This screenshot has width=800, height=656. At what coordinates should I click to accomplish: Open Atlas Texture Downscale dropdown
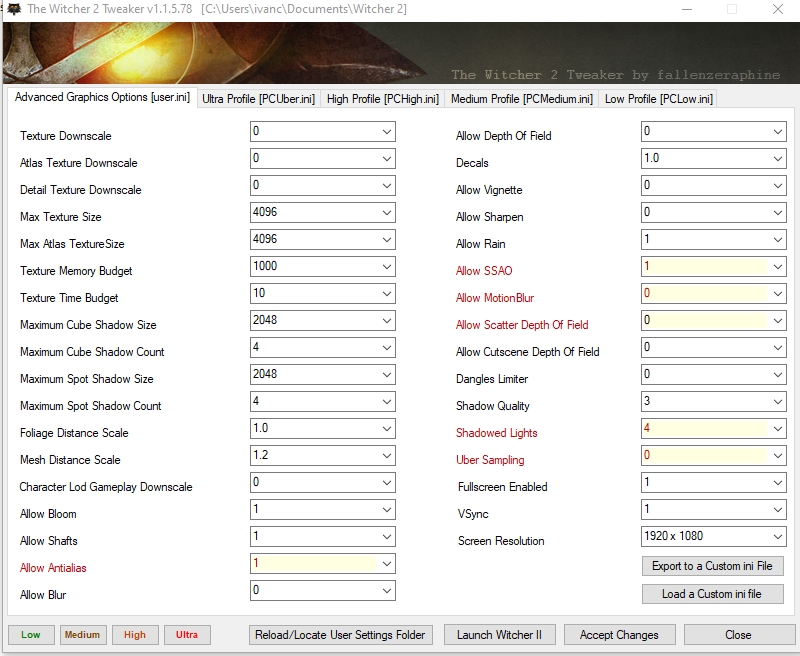(x=322, y=159)
